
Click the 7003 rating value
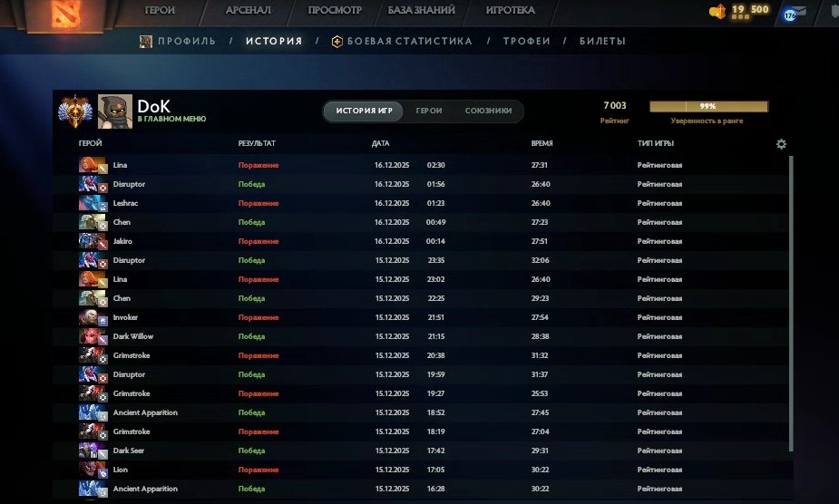point(615,105)
